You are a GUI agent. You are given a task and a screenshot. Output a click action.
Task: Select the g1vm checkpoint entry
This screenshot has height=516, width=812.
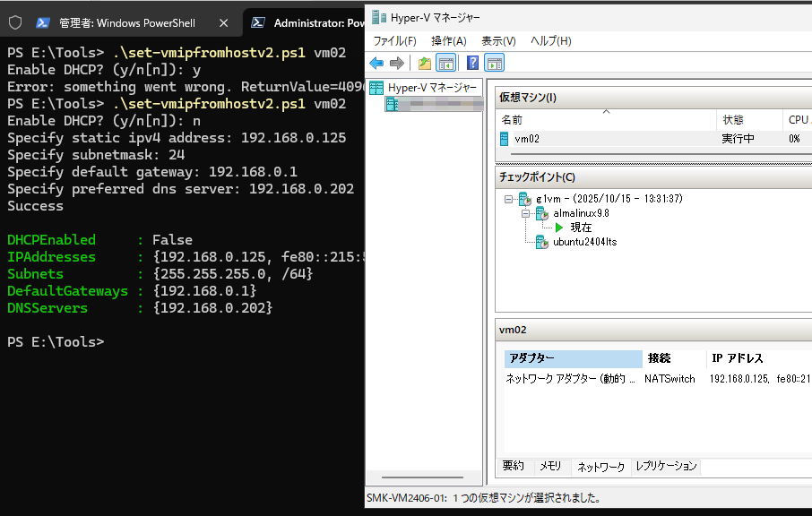[609, 199]
